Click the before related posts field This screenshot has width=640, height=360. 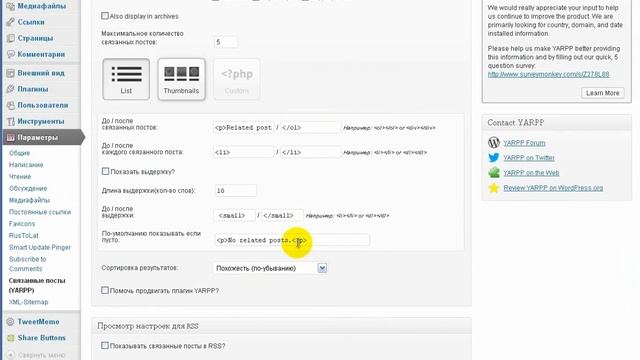tap(244, 127)
